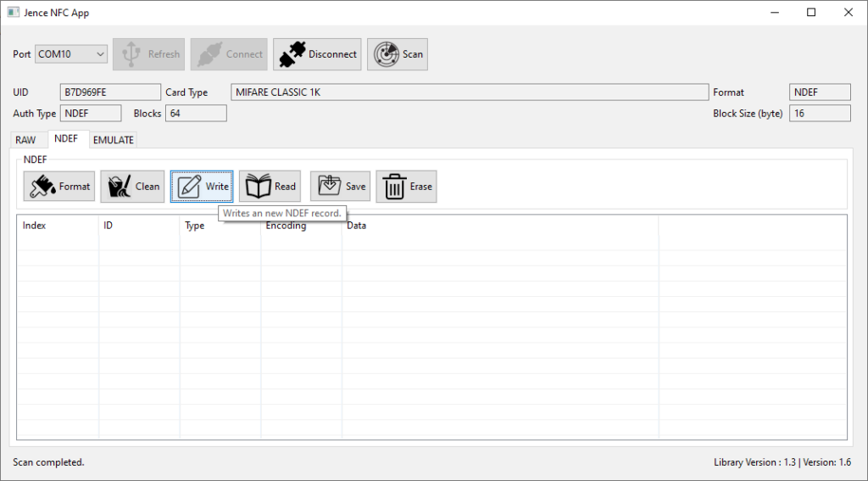
Task: Switch to the RAW tab
Action: [25, 140]
